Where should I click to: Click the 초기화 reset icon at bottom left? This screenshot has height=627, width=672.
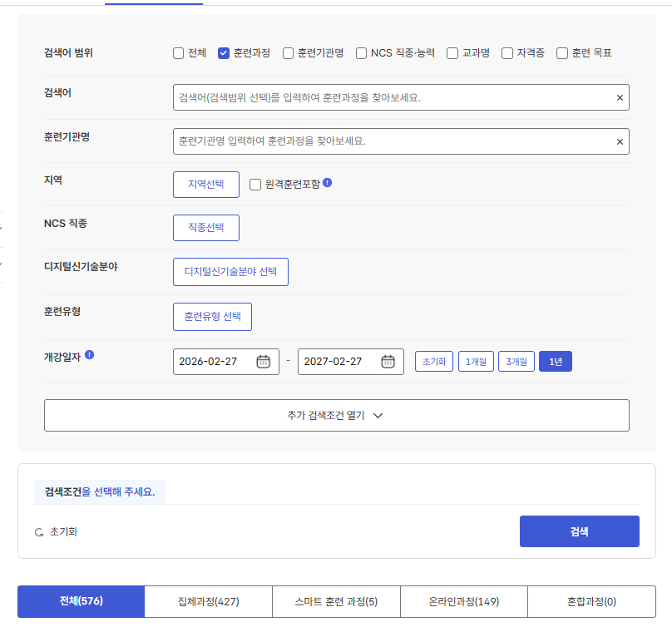pos(39,532)
